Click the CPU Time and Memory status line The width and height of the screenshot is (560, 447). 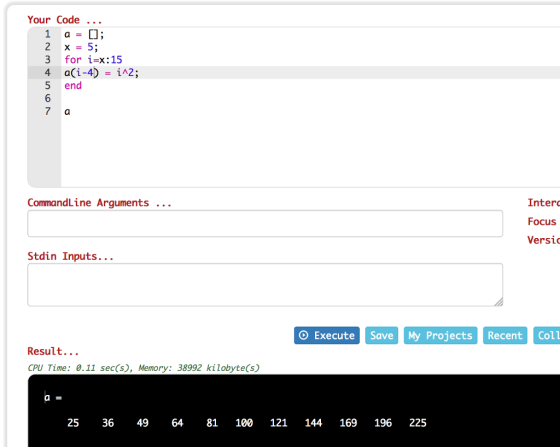144,368
